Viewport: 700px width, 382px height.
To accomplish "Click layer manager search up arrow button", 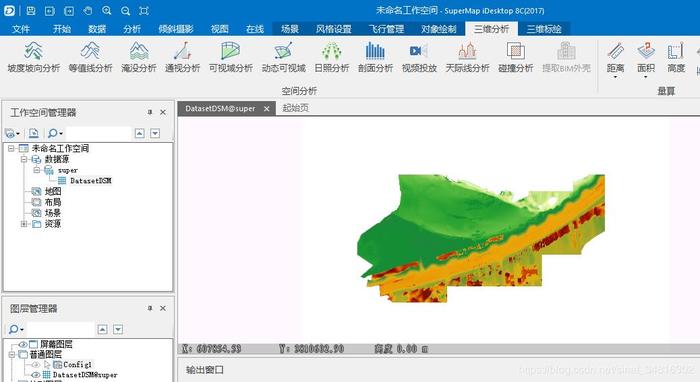I will tap(102, 329).
